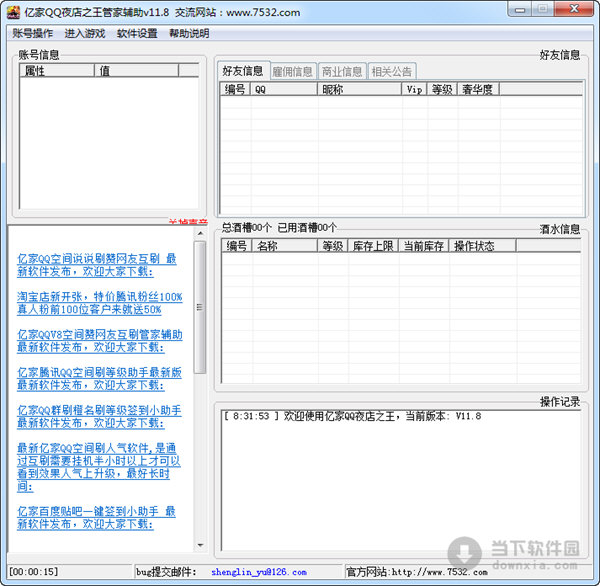Click the welcome log entry in 操作记录
The height and width of the screenshot is (586, 600).
[352, 416]
